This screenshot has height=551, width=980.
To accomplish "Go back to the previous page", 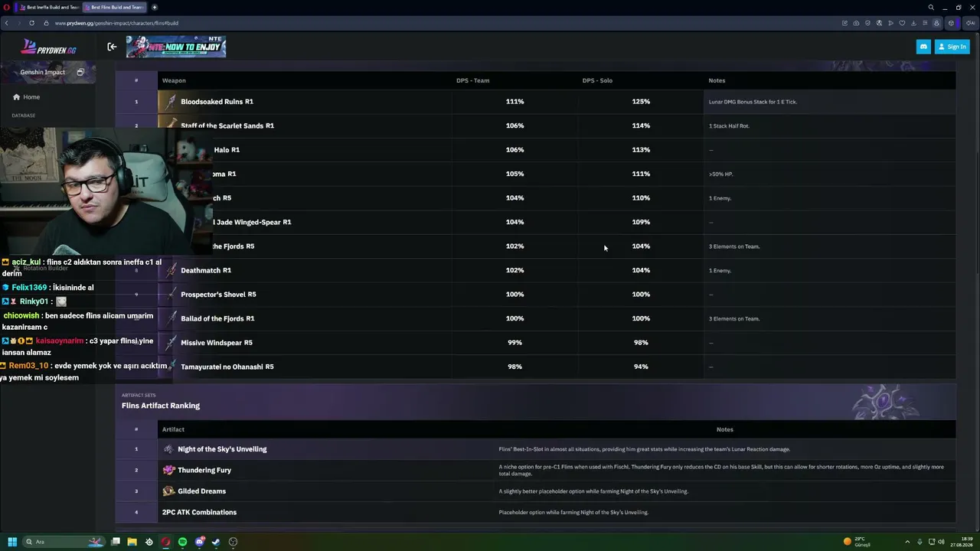I will pyautogui.click(x=6, y=23).
